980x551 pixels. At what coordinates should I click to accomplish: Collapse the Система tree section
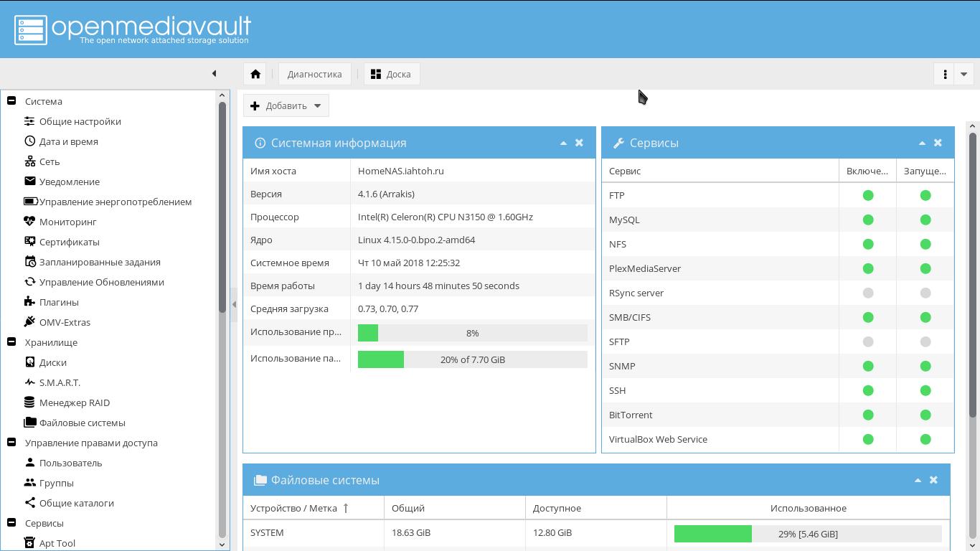tap(11, 101)
